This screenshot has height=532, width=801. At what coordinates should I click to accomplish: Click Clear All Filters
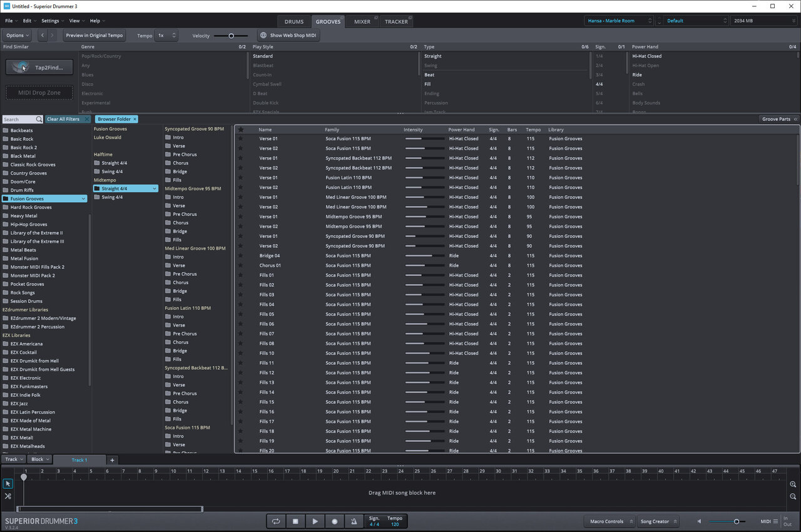[68, 119]
